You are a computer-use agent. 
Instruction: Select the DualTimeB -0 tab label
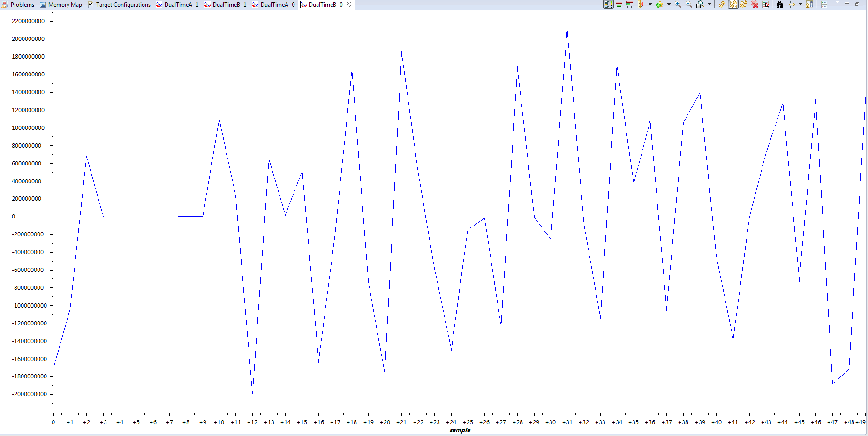point(326,5)
